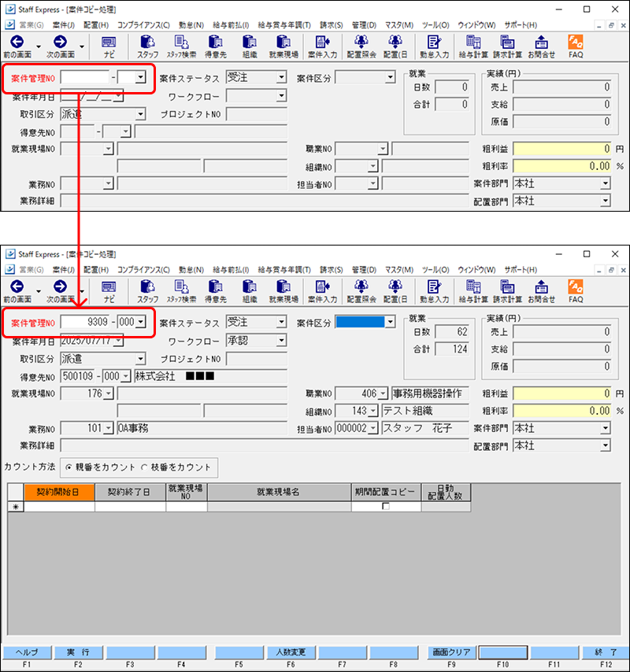Open 担当者NO dropdown arrow next to 000002
The width and height of the screenshot is (630, 672).
373,428
